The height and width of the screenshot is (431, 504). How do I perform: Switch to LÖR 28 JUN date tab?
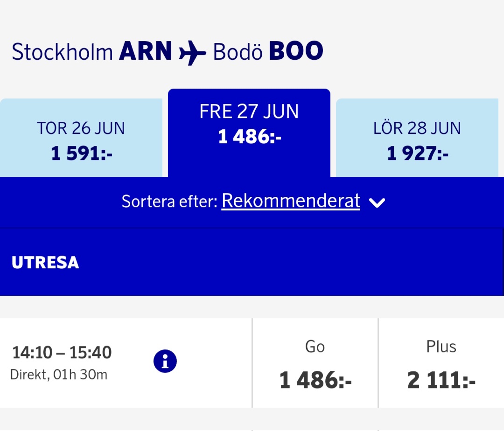(x=417, y=138)
